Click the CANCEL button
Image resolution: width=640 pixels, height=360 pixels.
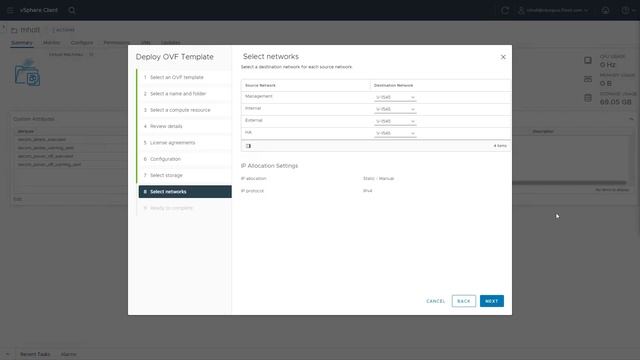436,301
